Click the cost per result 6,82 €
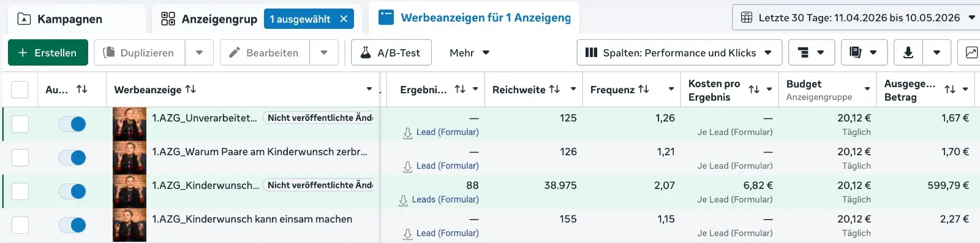This screenshot has height=243, width=980. [758, 185]
